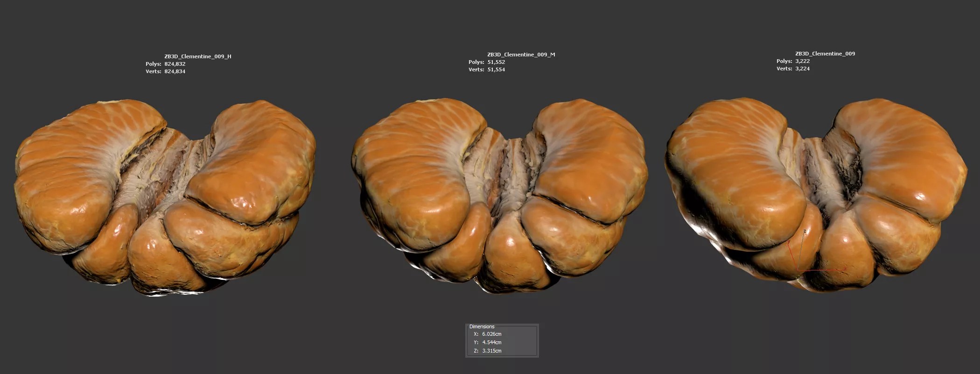Click the Polys 51,552 count
Image resolution: width=980 pixels, height=374 pixels.
496,62
